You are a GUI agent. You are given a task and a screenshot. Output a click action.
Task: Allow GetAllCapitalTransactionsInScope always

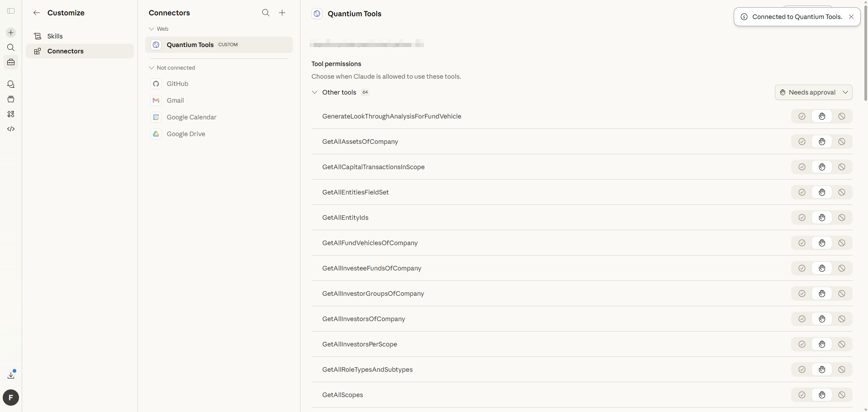[x=802, y=167]
